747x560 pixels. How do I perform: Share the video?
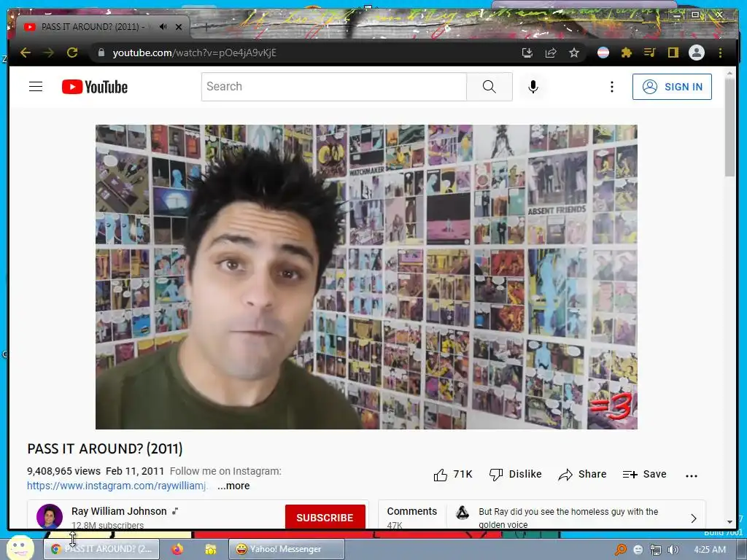pyautogui.click(x=582, y=474)
